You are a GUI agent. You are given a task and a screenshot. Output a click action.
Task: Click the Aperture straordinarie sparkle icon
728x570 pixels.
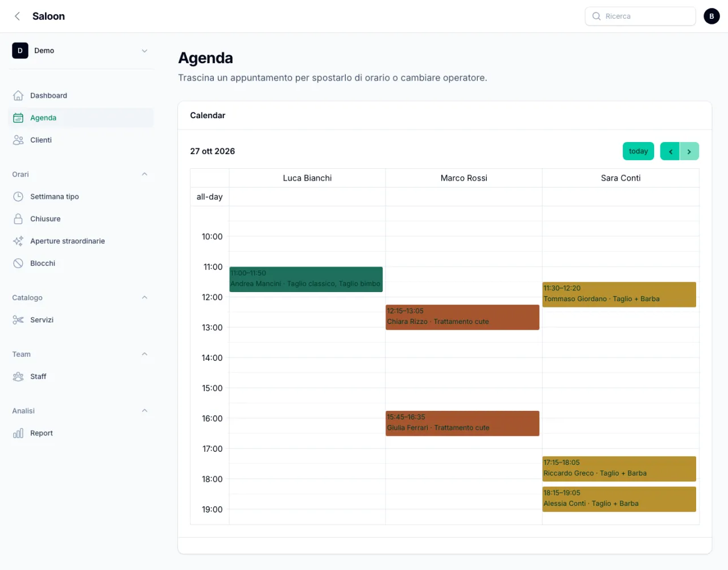click(x=18, y=241)
